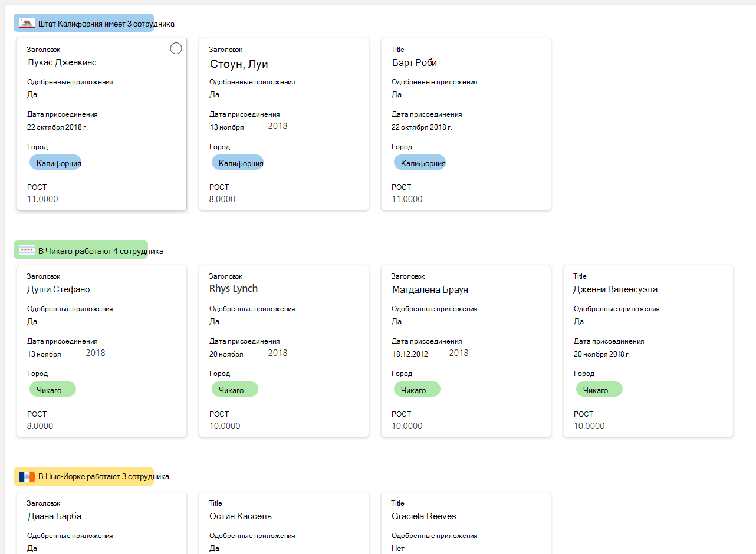Click date '22 октября 2018 г.' in Барт Роби card
Screen dimensions: 756x554
[x=422, y=127]
